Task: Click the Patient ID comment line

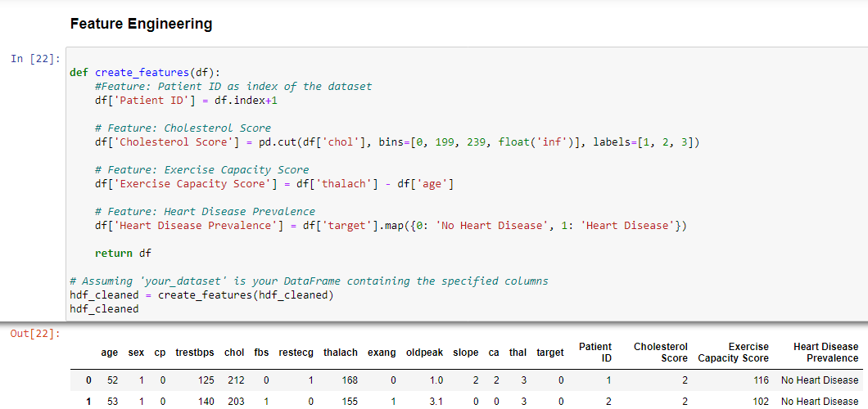Action: click(x=233, y=86)
